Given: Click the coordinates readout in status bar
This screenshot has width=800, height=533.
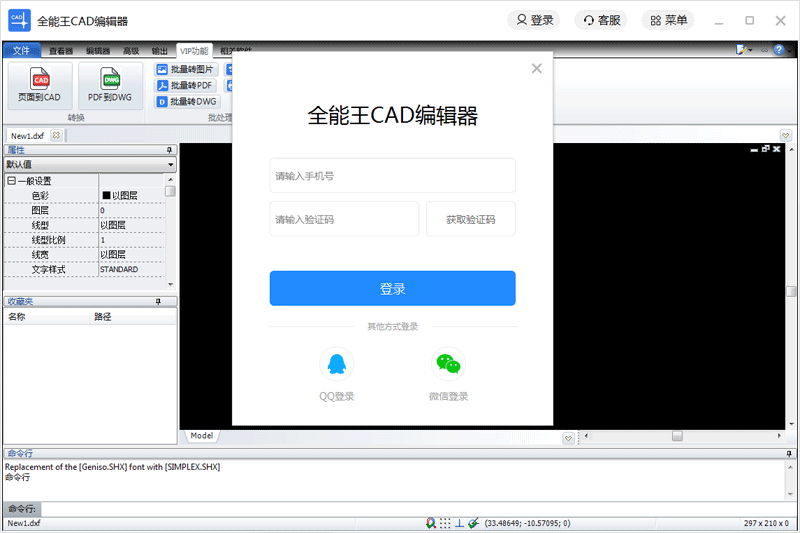Looking at the screenshot, I should pyautogui.click(x=527, y=523).
